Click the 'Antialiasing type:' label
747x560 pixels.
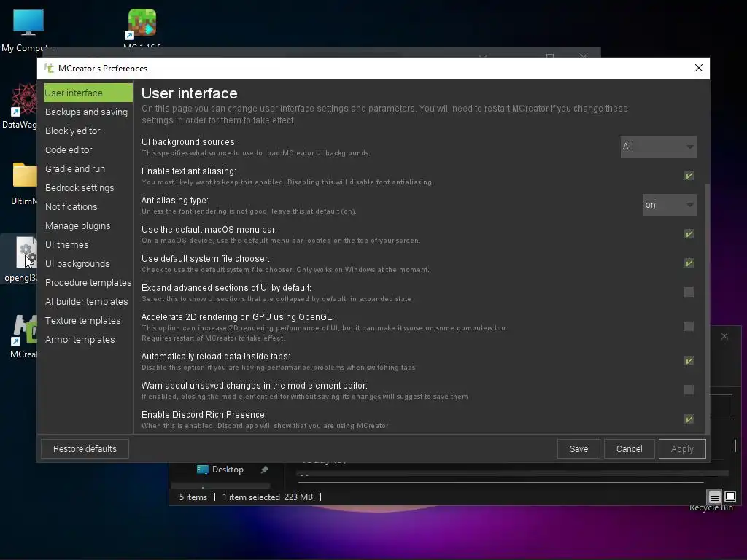pyautogui.click(x=175, y=201)
